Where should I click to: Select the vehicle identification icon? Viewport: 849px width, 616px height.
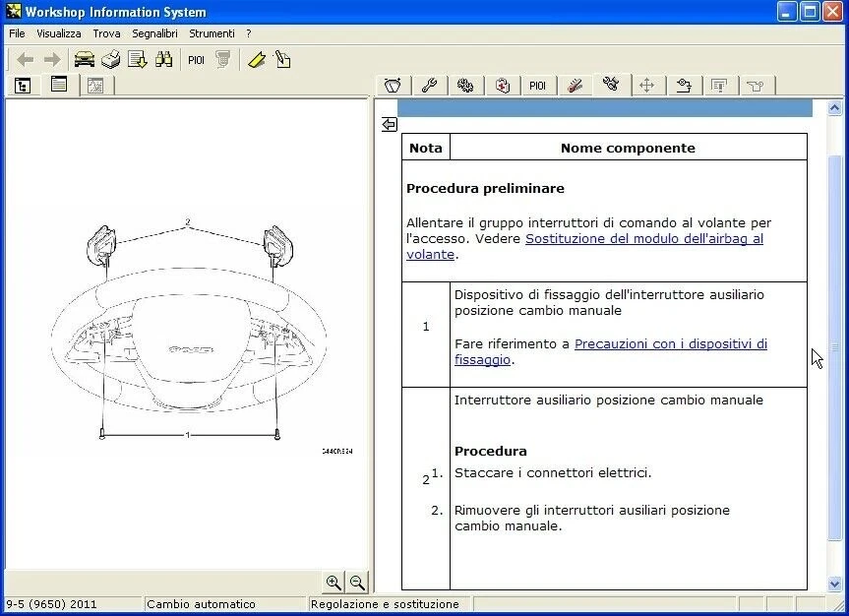tap(84, 59)
